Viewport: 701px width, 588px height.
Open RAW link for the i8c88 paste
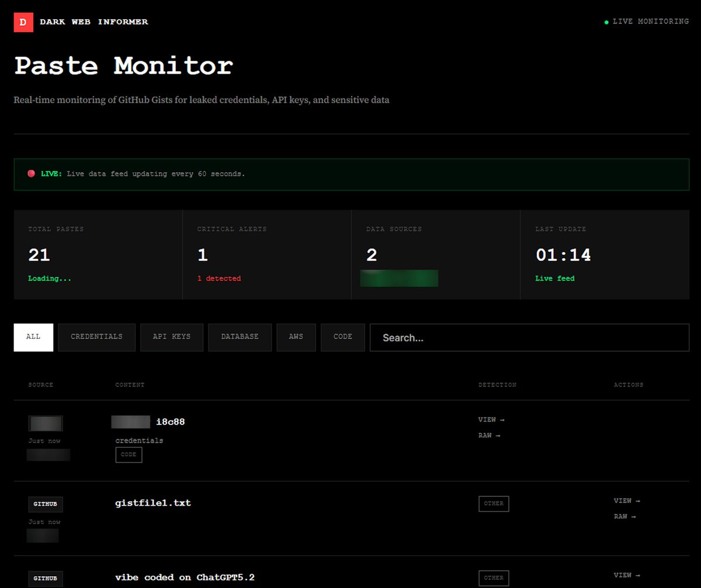click(x=490, y=436)
